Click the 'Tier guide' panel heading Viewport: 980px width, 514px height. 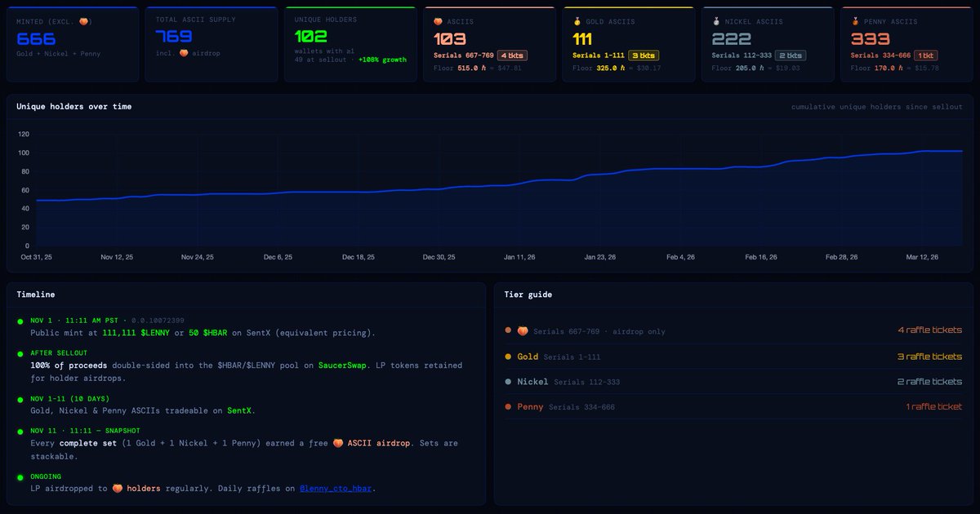(528, 295)
